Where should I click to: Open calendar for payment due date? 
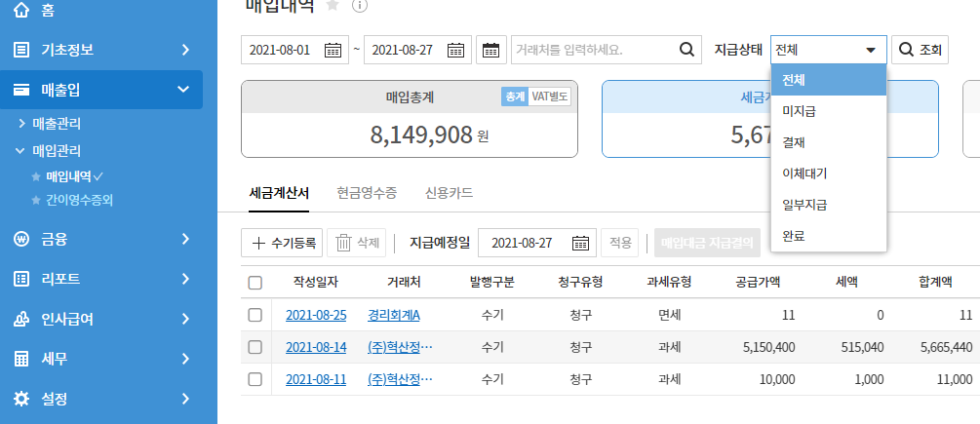[x=580, y=243]
